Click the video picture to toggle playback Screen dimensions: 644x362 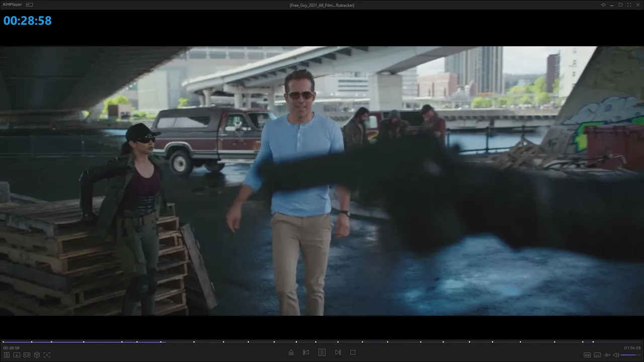click(x=322, y=181)
